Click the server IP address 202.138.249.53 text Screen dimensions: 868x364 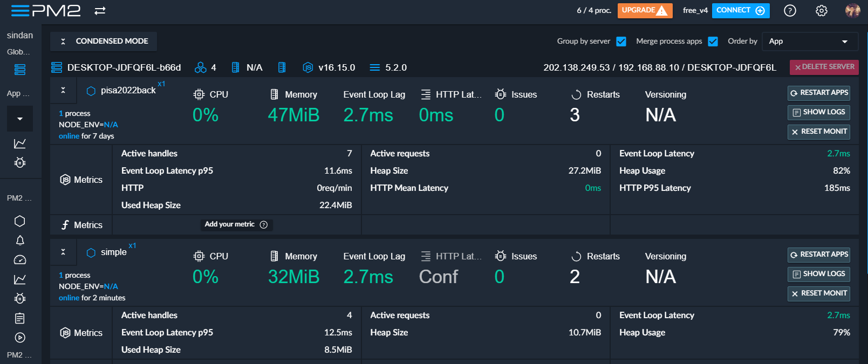pos(577,67)
